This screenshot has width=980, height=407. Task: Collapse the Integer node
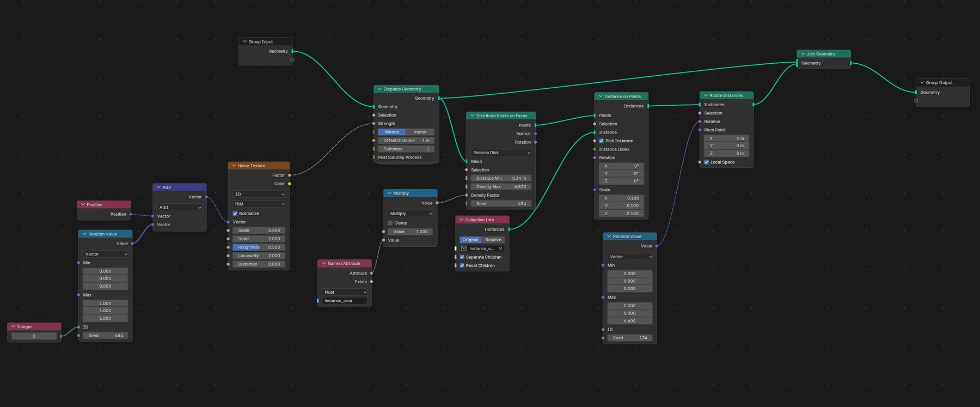pos(13,327)
